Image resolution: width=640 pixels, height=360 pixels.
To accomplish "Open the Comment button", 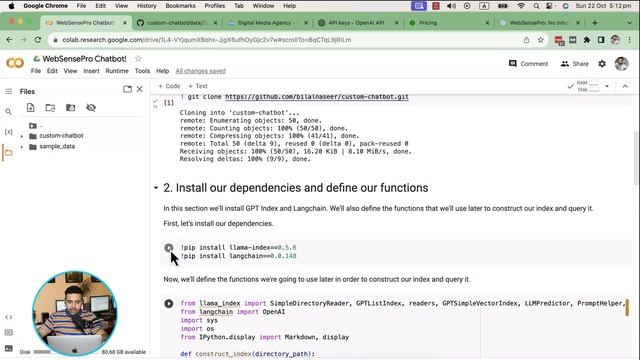I will [x=529, y=64].
